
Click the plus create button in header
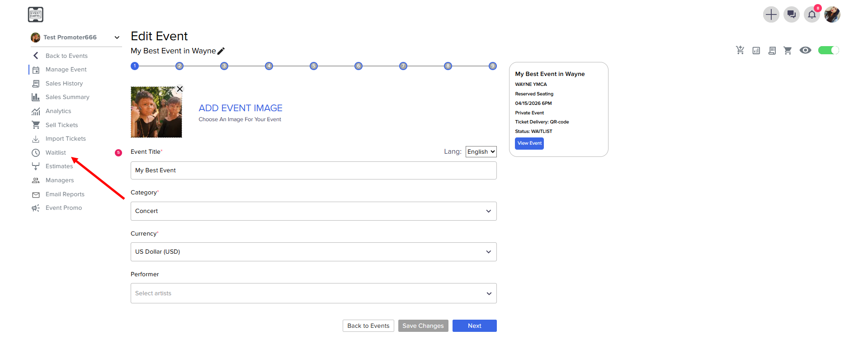[x=771, y=14]
